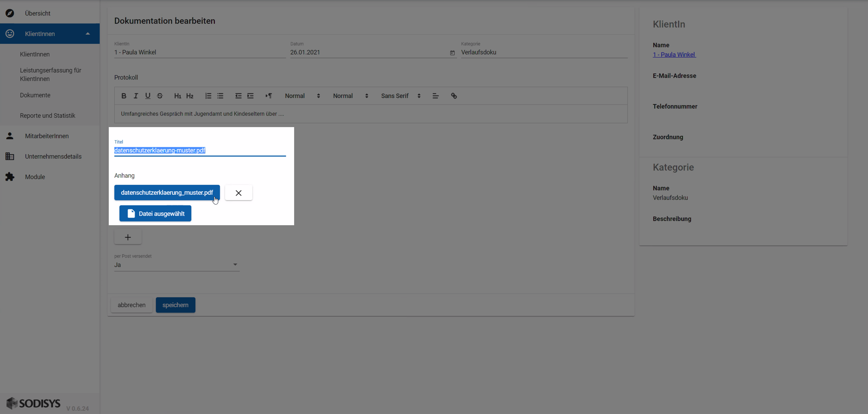
Task: Insert a bulleted list
Action: pos(220,96)
